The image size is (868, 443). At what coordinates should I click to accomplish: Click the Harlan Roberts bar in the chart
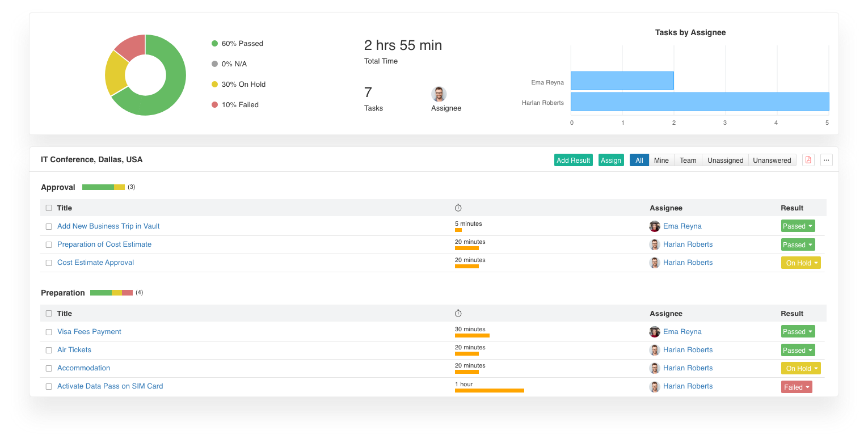[700, 102]
